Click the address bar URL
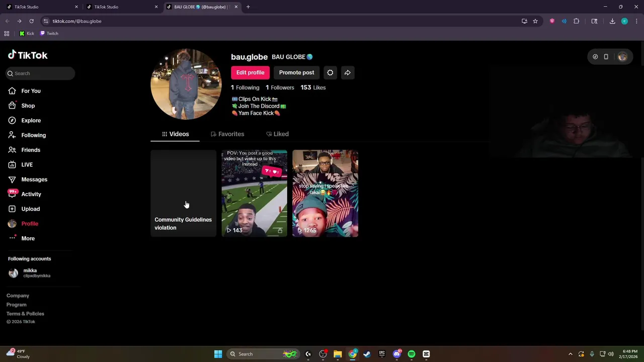This screenshot has width=644, height=362. tap(77, 21)
